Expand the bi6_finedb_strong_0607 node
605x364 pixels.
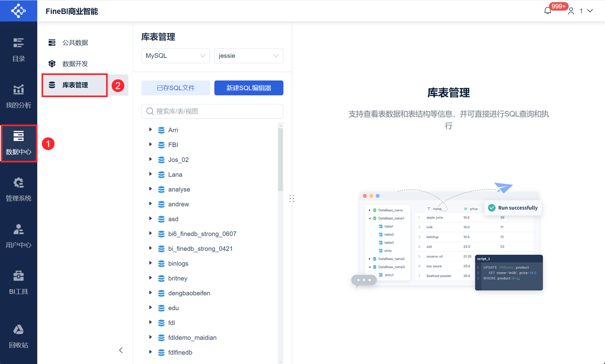pos(150,233)
